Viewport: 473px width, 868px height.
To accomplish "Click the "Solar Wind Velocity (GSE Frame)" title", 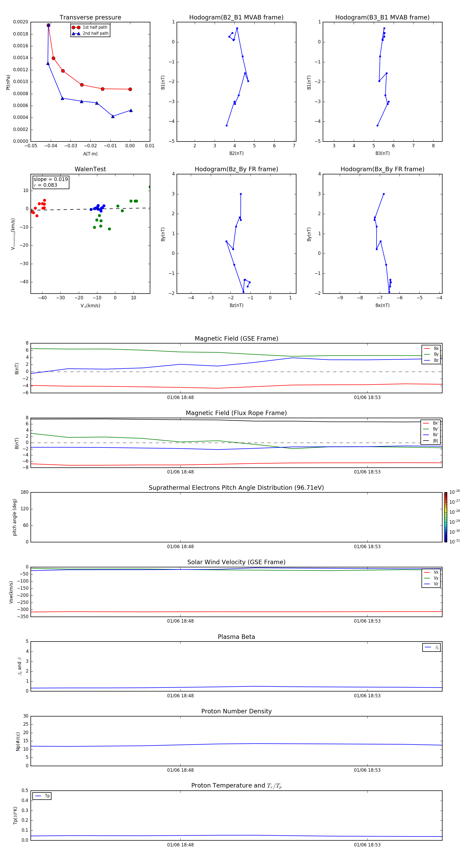I will pyautogui.click(x=236, y=562).
